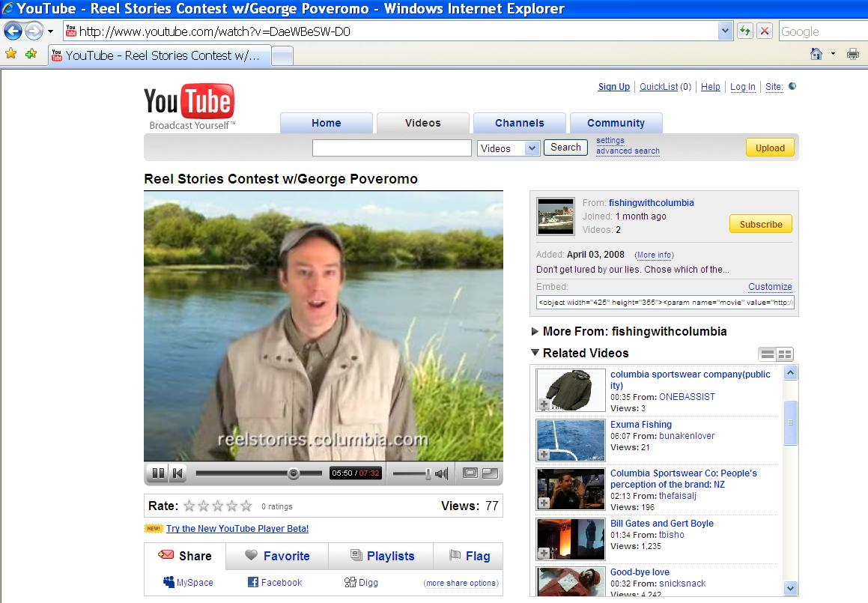Click the IE back arrow button
Viewport: 868px width, 603px height.
tap(13, 31)
